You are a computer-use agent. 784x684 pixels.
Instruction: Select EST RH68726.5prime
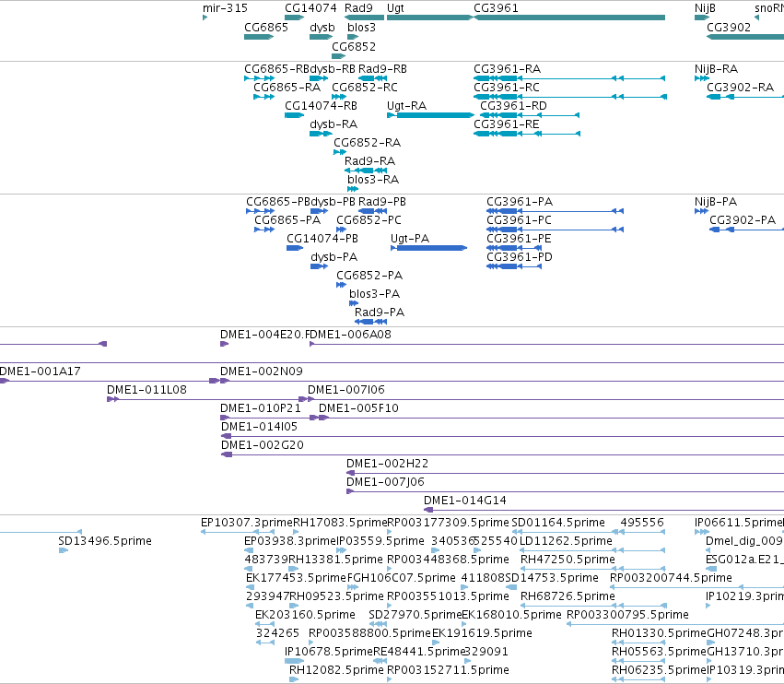pos(568,596)
